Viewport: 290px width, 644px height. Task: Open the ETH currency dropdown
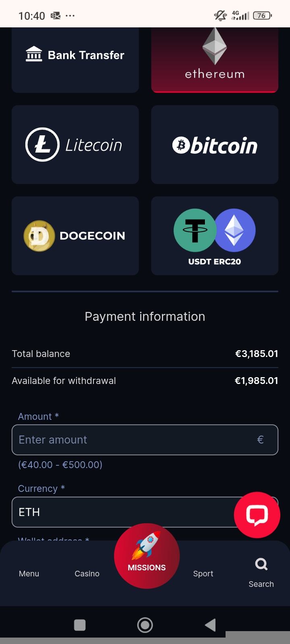pyautogui.click(x=121, y=512)
